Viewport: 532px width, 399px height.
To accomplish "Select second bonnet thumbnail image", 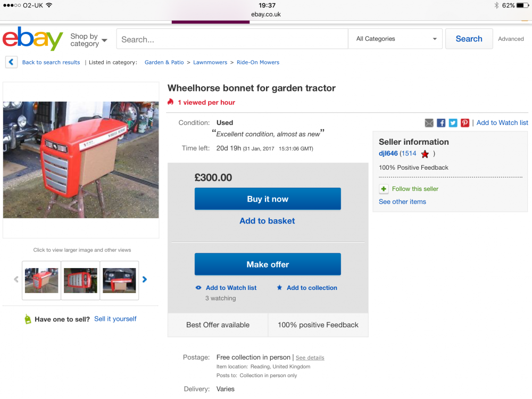I will pyautogui.click(x=80, y=280).
